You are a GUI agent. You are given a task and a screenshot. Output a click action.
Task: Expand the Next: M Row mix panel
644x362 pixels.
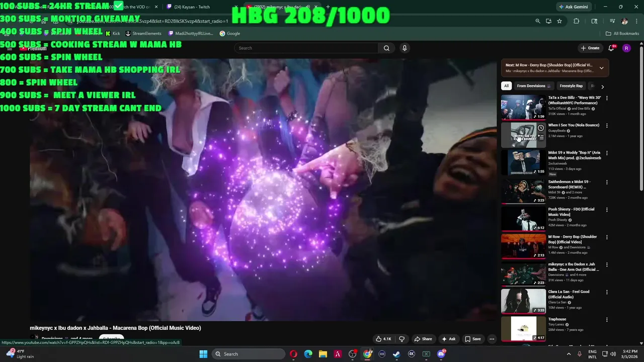601,68
